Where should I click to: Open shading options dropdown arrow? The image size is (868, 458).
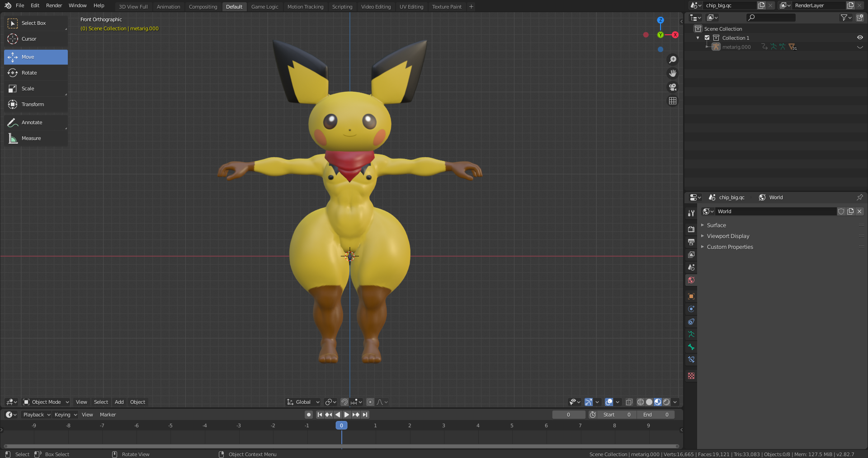pos(675,402)
